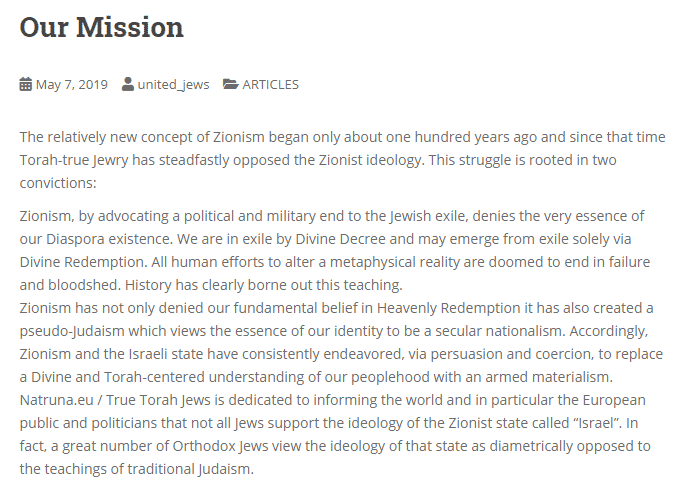The width and height of the screenshot is (677, 483).
Task: Open the May 7, 2019 date link
Action: 72,85
